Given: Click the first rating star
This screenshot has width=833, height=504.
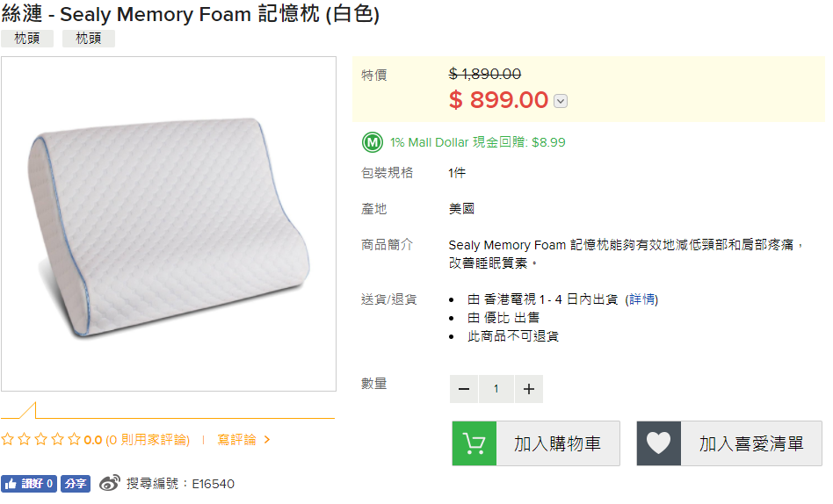Looking at the screenshot, I should click(x=7, y=440).
